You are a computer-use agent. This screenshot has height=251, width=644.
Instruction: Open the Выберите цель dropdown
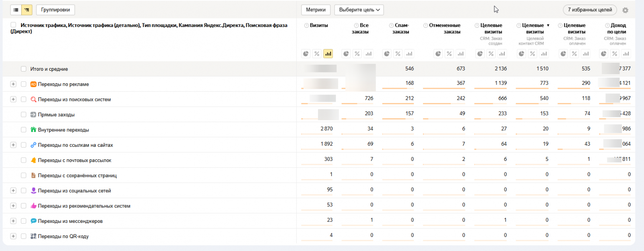point(359,10)
